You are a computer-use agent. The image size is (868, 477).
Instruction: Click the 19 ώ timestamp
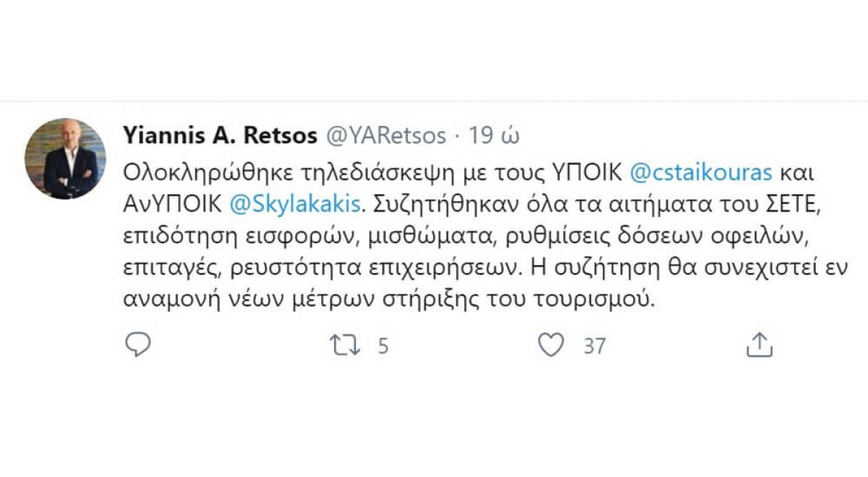(x=494, y=135)
